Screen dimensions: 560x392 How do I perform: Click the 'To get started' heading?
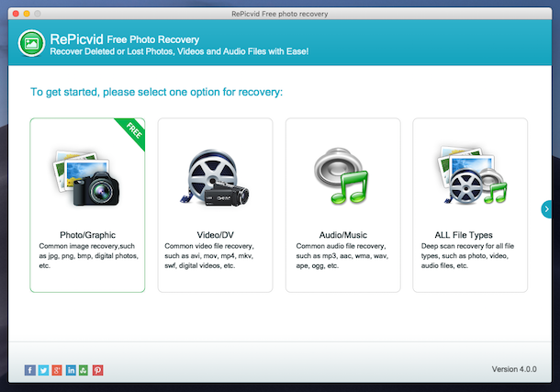[x=156, y=92]
